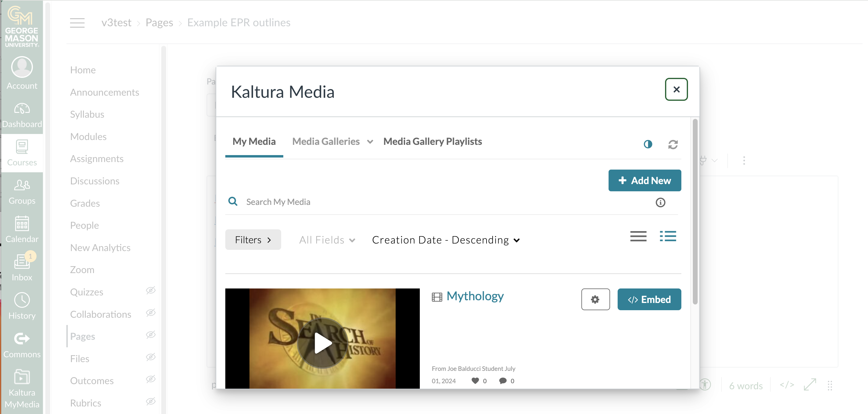This screenshot has height=414, width=868.
Task: Open settings gear for the Mythology video
Action: pyautogui.click(x=595, y=299)
